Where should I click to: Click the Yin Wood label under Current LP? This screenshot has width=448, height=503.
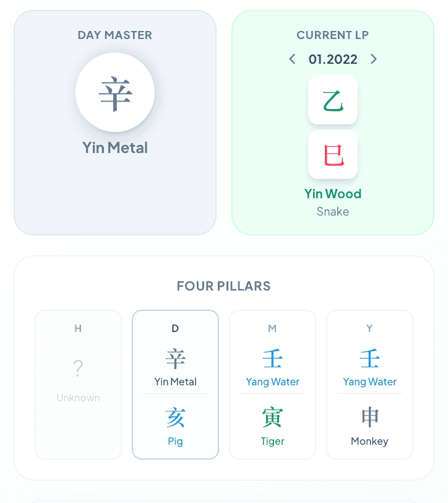coord(333,194)
